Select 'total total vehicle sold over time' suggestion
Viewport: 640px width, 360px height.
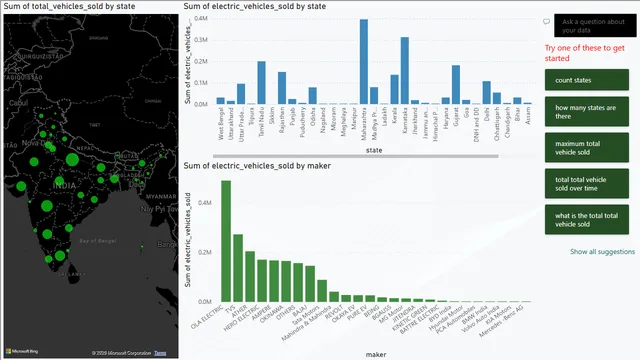[x=587, y=184]
